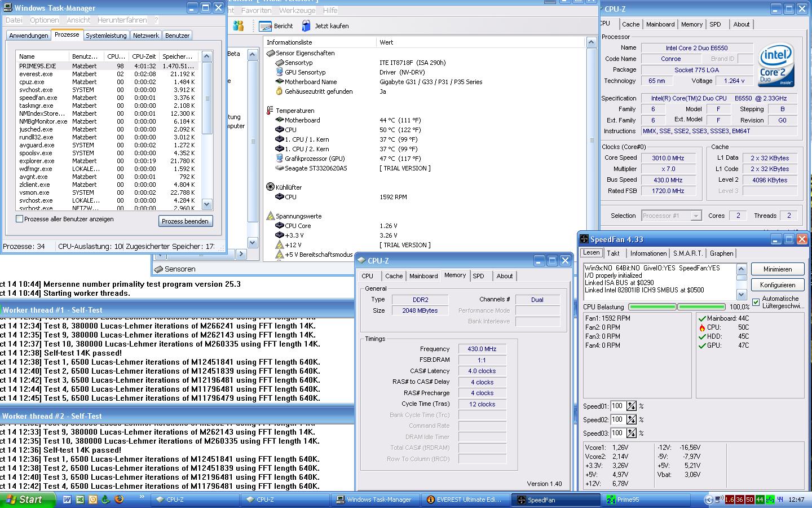
Task: Click Worker thread #2 Self-Test title bar
Action: point(177,416)
